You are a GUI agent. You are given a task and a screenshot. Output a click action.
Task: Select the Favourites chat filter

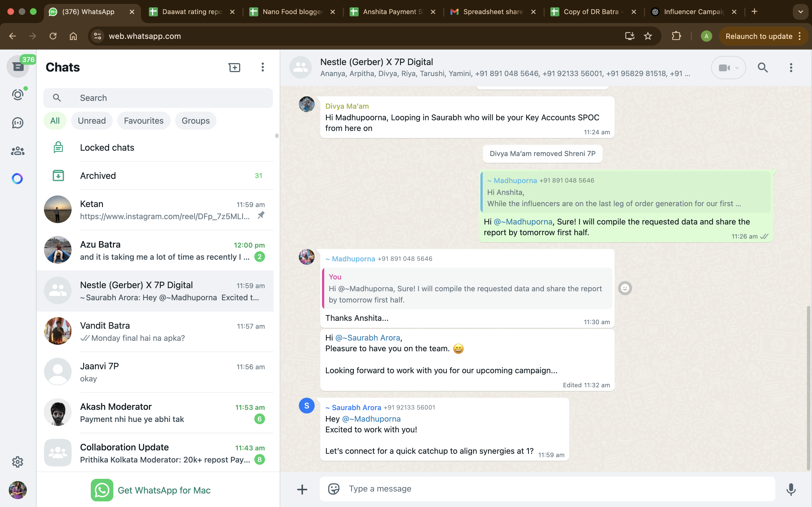[144, 121]
